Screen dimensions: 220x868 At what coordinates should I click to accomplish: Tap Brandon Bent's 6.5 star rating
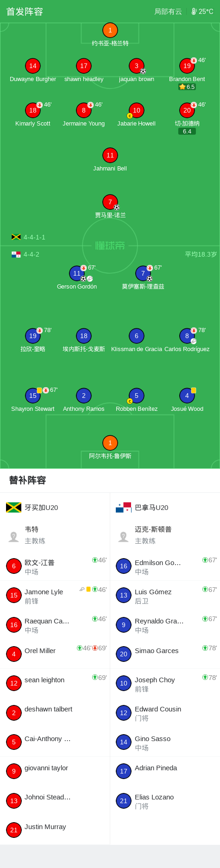click(187, 87)
